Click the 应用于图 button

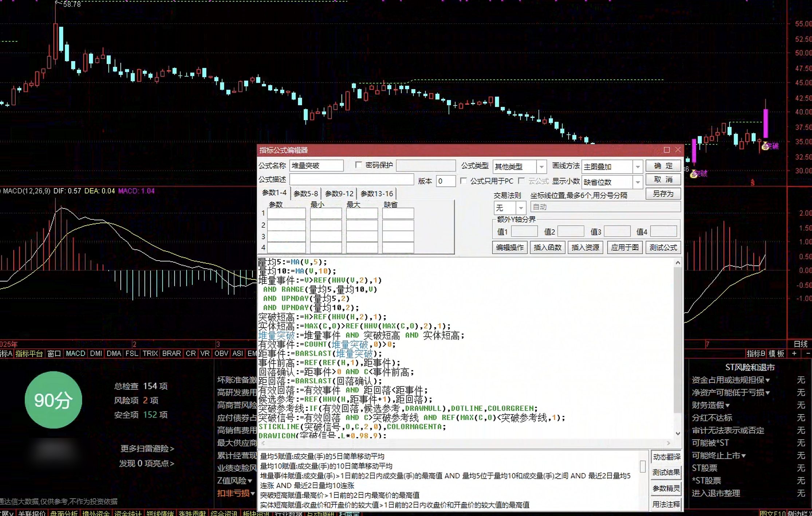[x=624, y=247]
